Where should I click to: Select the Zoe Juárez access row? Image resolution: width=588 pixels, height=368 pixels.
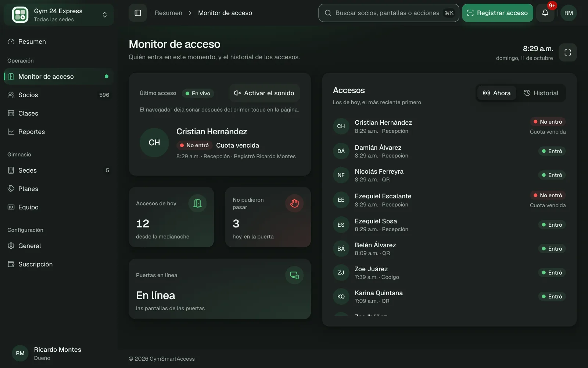click(449, 273)
